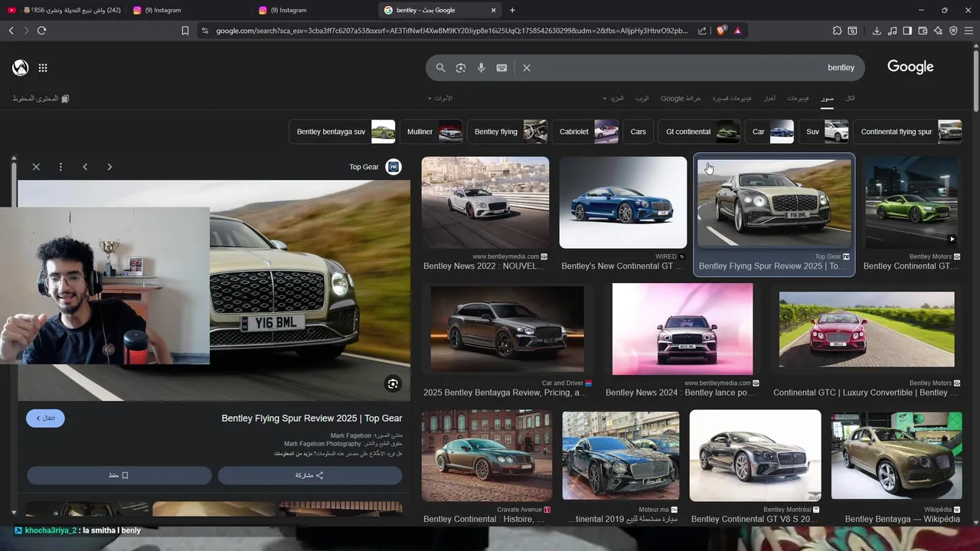Switch to the second Instagram tab

(314, 10)
